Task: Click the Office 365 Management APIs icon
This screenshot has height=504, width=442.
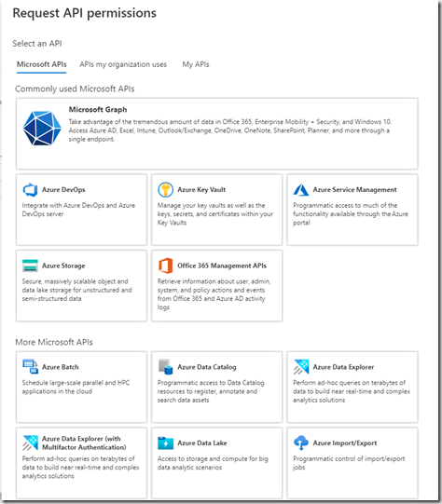Action: pos(166,266)
